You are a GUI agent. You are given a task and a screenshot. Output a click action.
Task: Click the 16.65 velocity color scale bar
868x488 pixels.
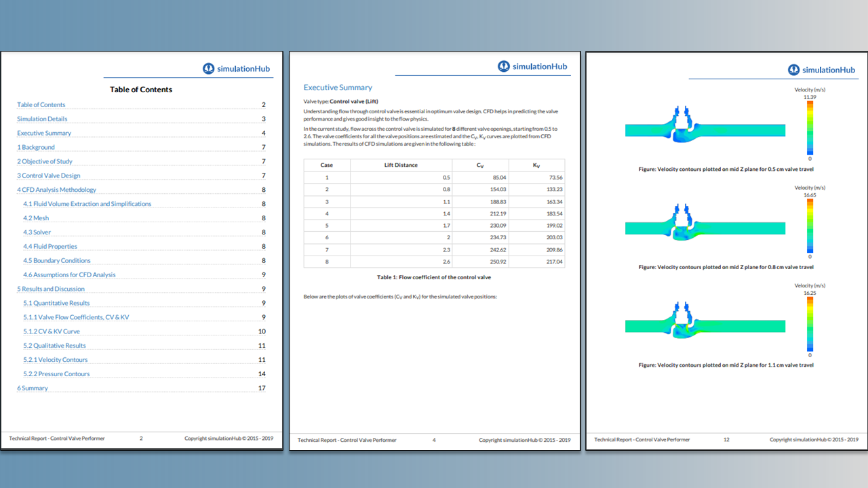pos(810,225)
